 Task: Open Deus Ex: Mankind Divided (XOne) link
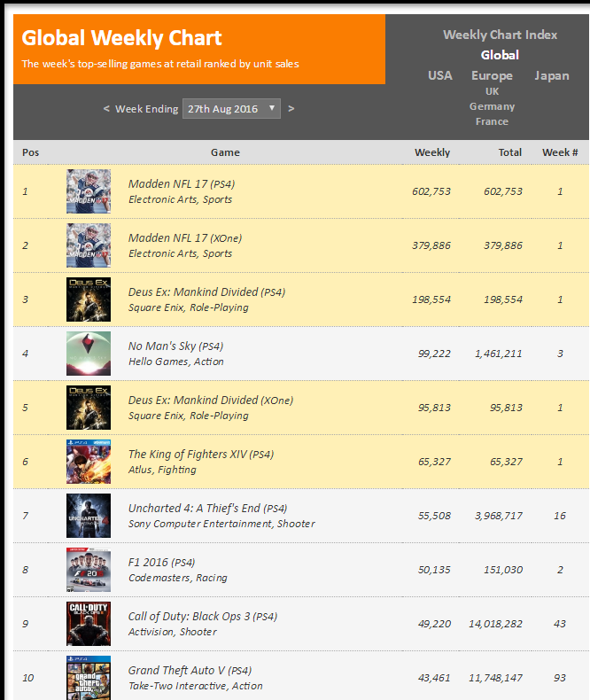(211, 400)
